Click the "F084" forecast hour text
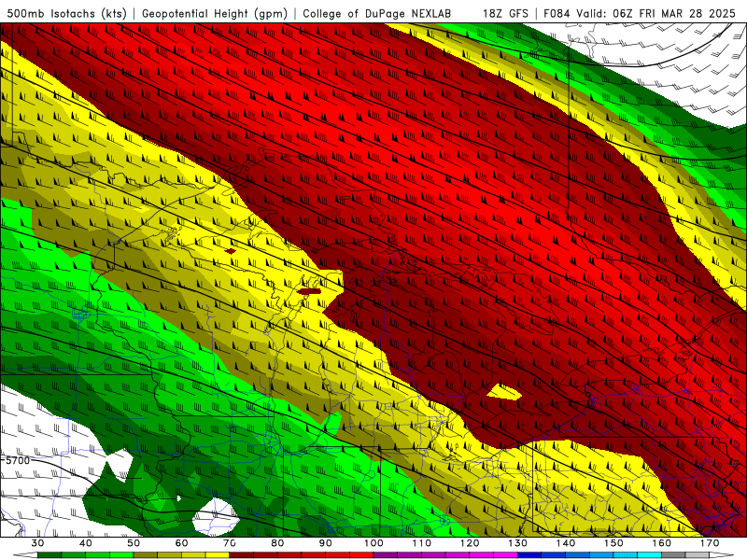The height and width of the screenshot is (560, 747). (557, 13)
